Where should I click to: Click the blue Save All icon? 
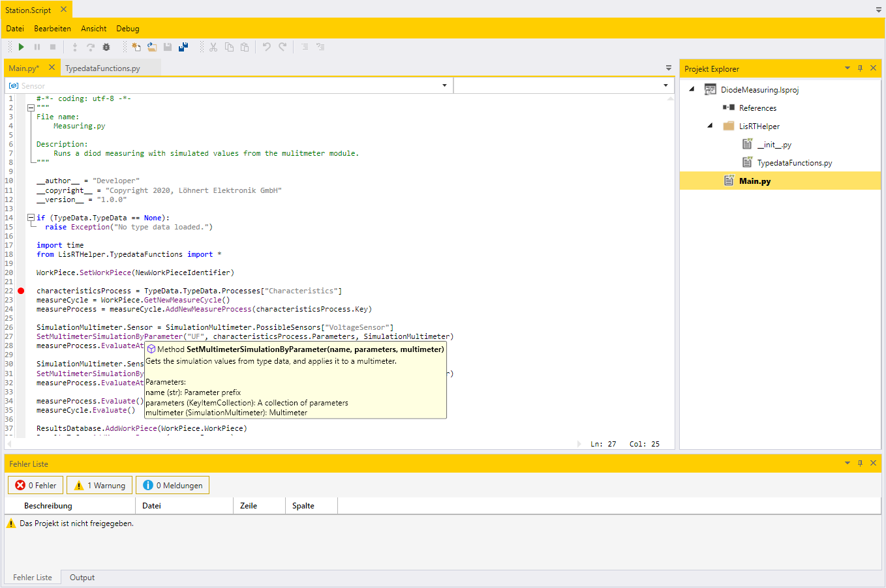tap(183, 47)
